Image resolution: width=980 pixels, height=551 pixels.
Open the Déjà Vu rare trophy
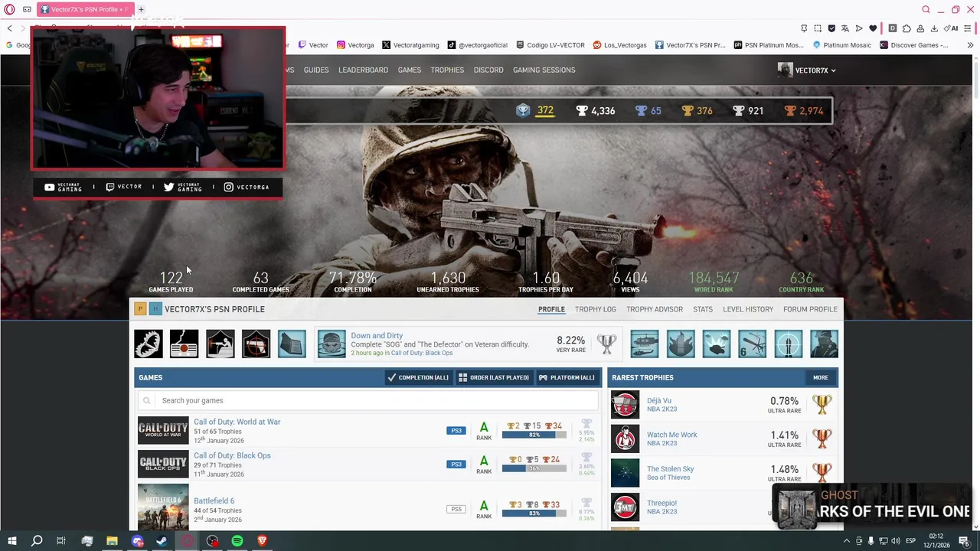[659, 400]
